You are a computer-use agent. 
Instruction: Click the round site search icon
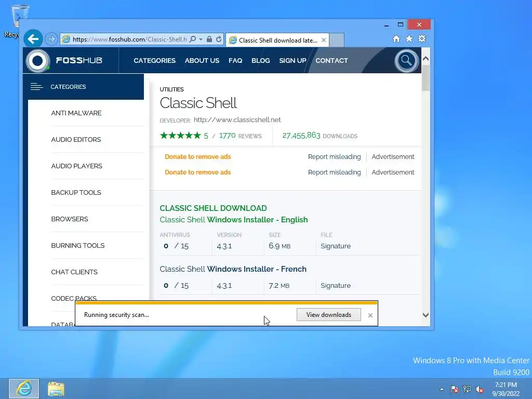point(406,61)
